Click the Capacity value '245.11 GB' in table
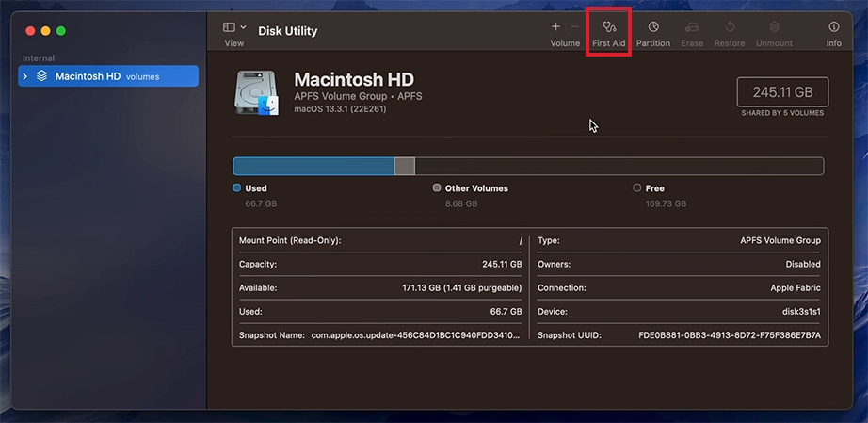This screenshot has height=423, width=868. [x=502, y=264]
